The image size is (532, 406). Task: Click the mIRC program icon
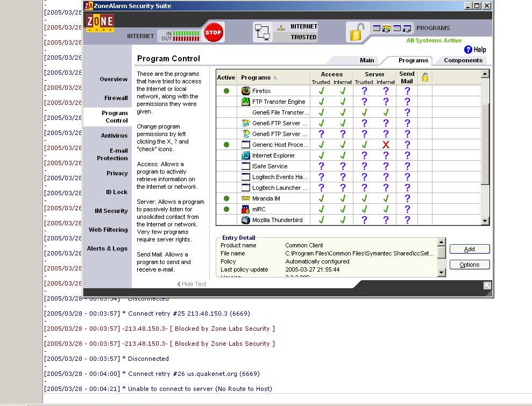tap(246, 209)
